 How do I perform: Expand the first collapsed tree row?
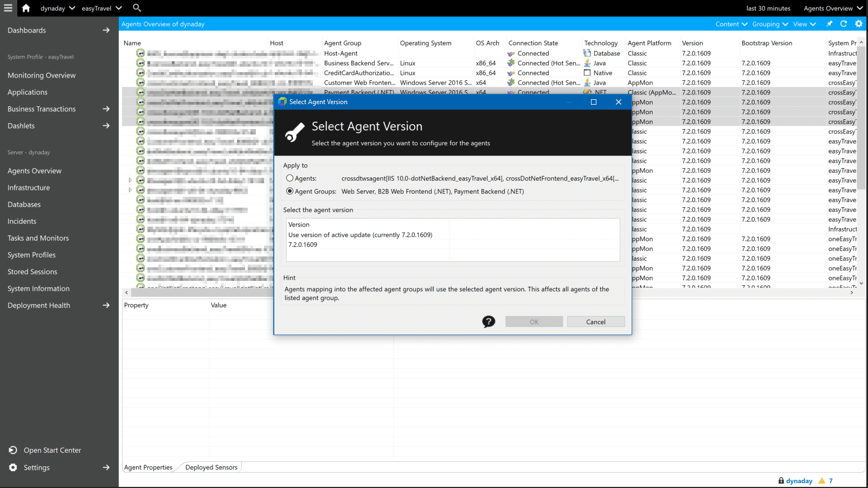click(x=130, y=180)
